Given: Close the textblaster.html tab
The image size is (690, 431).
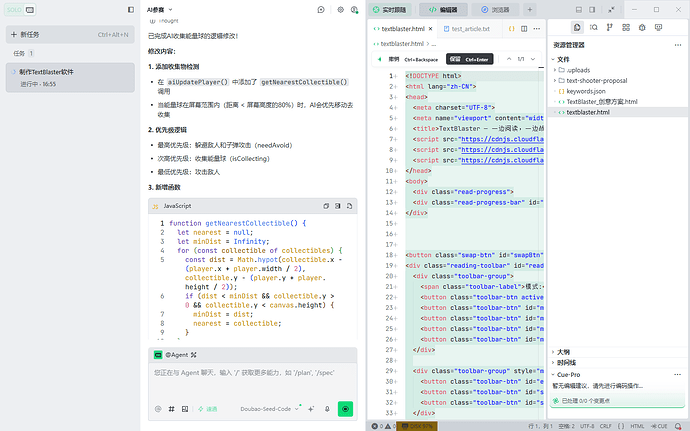Looking at the screenshot, I should 430,29.
